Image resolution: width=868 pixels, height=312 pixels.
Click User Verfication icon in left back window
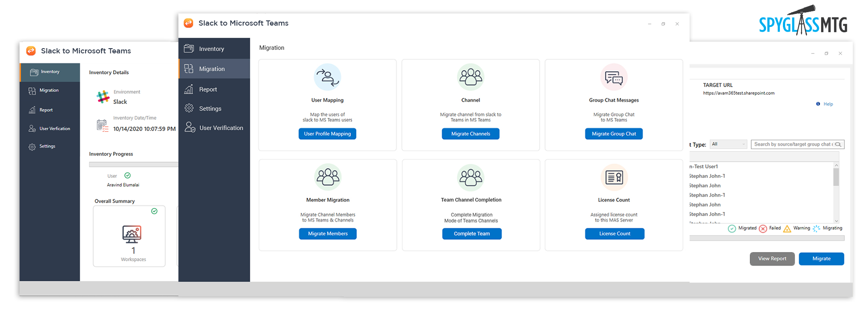tap(32, 128)
